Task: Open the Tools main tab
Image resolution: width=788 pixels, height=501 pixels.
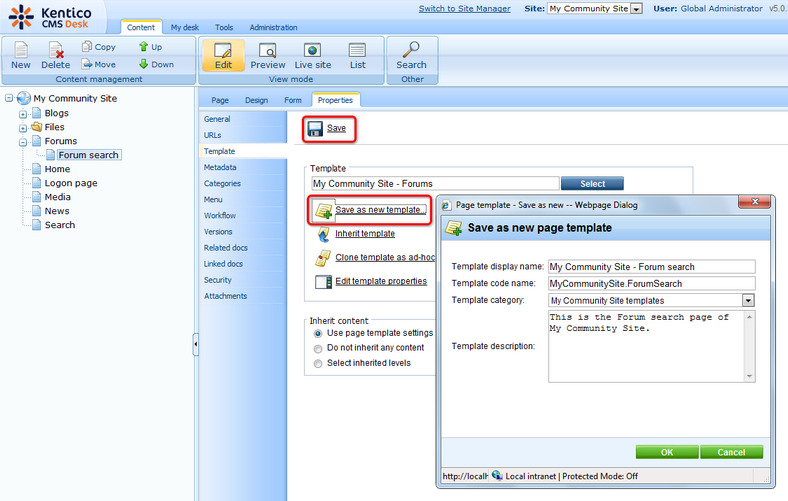Action: pyautogui.click(x=224, y=27)
